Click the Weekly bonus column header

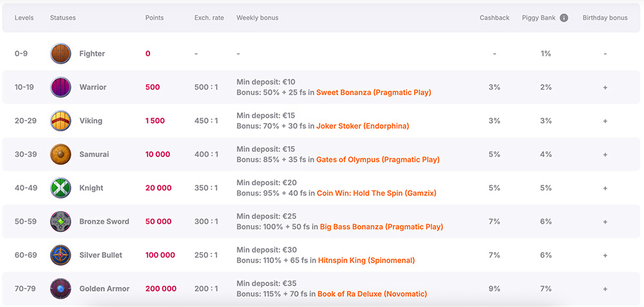coord(258,18)
